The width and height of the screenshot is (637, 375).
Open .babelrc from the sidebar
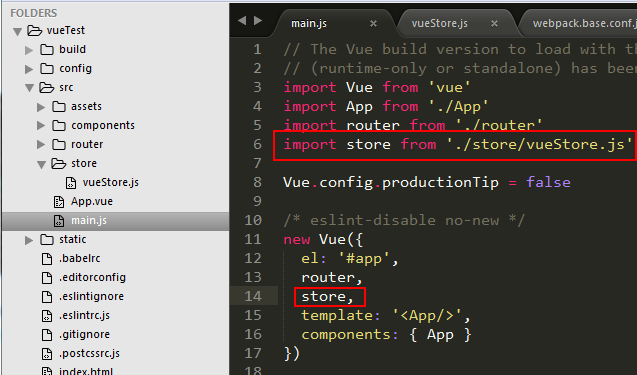pos(80,258)
